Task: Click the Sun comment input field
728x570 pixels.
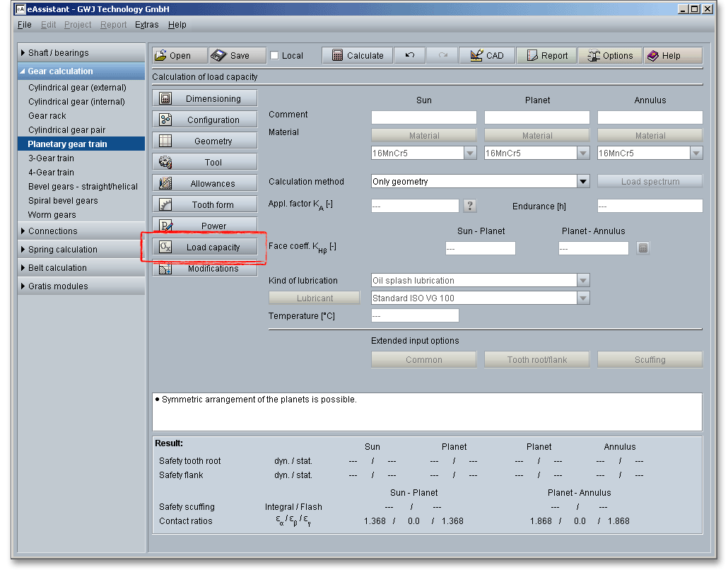Action: [424, 117]
